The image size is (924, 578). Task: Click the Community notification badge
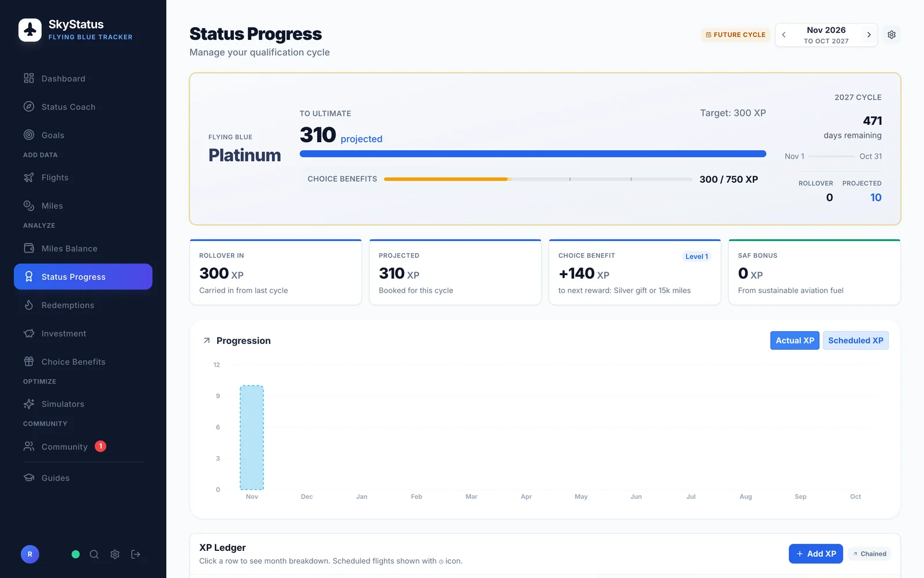[100, 446]
